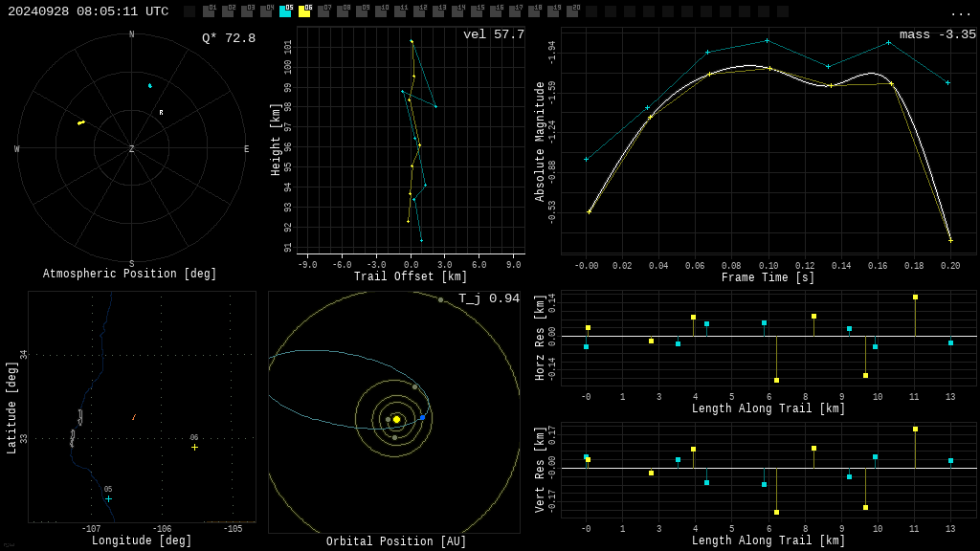Image resolution: width=980 pixels, height=551 pixels.
Task: Select the blue Earth marker on orbit
Action: 422,417
